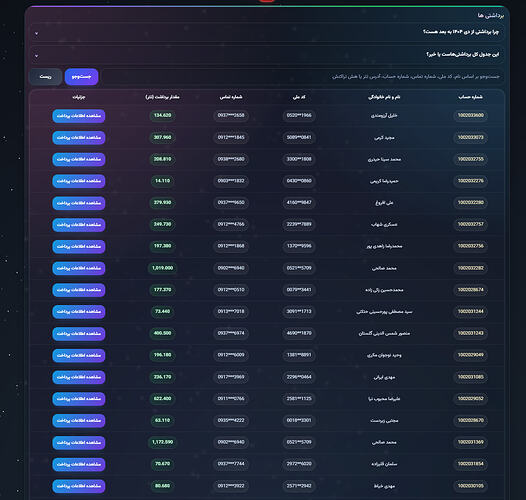The image size is (526, 500).
Task: Select phone number 0912***3922
Action: point(231,486)
